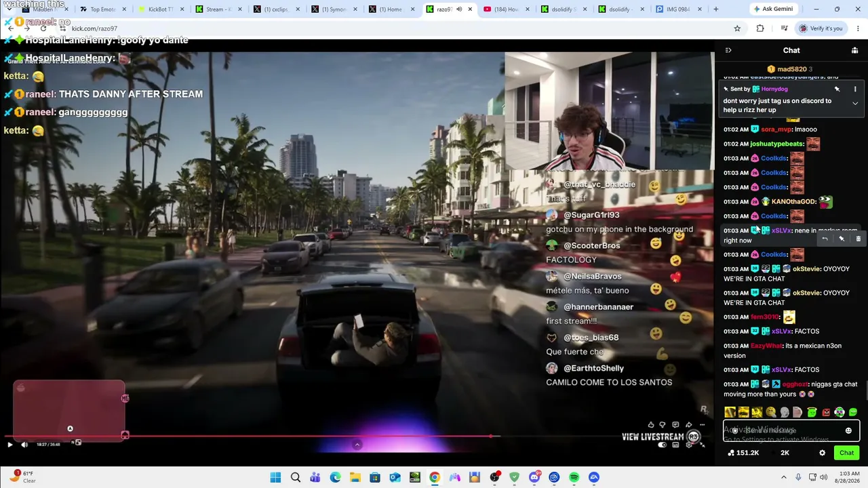Focus the Send a message field
The width and height of the screenshot is (868, 488).
(791, 430)
